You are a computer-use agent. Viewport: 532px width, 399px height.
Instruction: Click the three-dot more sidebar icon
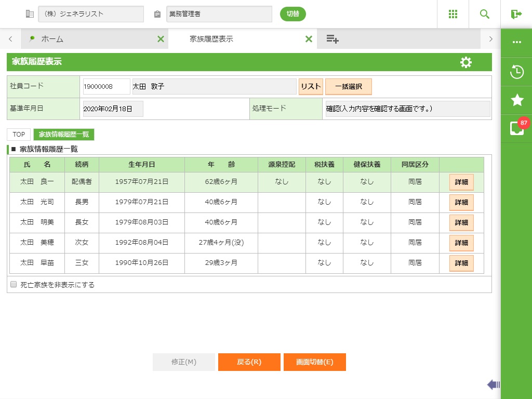(x=516, y=43)
